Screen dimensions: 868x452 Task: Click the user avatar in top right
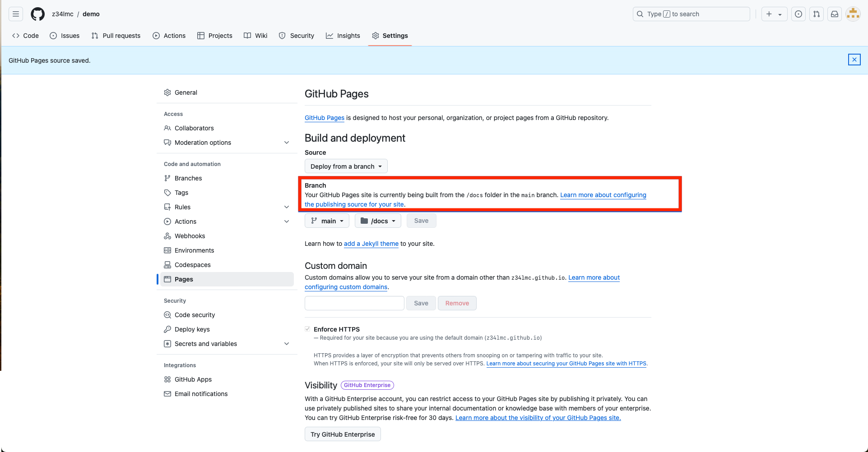[x=853, y=14]
